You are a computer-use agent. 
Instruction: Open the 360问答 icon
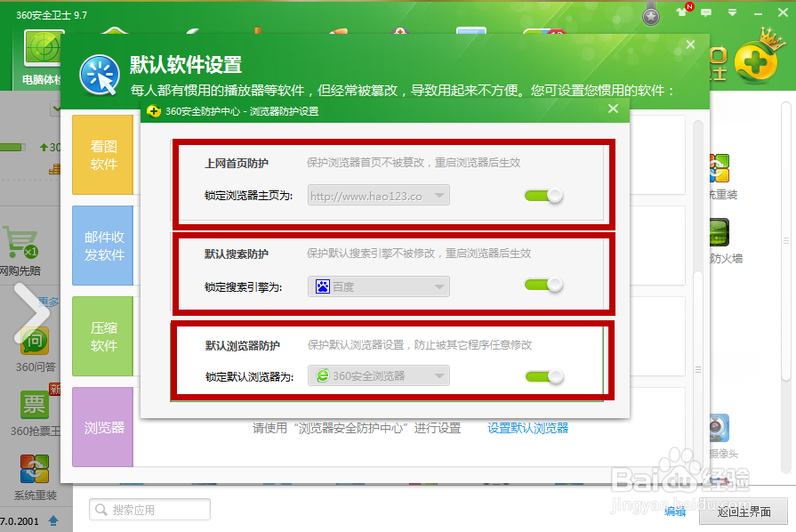click(35, 340)
